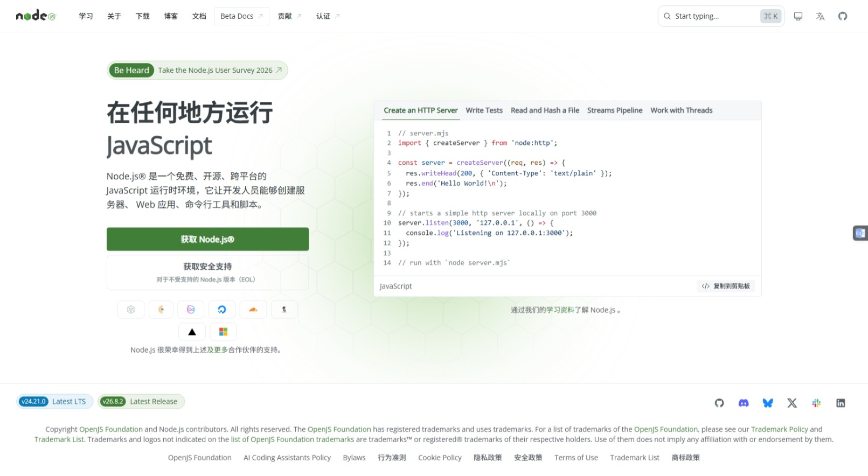Open the language selector in the header
The height and width of the screenshot is (476, 868).
(820, 16)
